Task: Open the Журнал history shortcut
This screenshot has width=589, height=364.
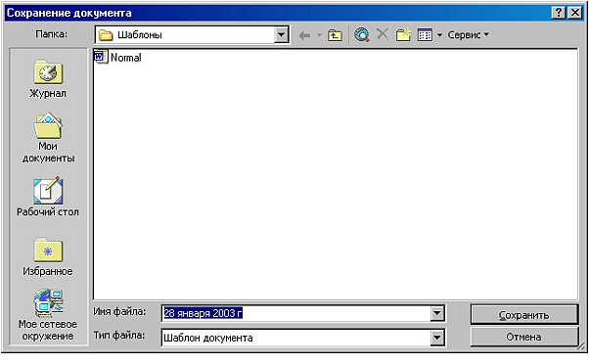Action: (x=48, y=79)
